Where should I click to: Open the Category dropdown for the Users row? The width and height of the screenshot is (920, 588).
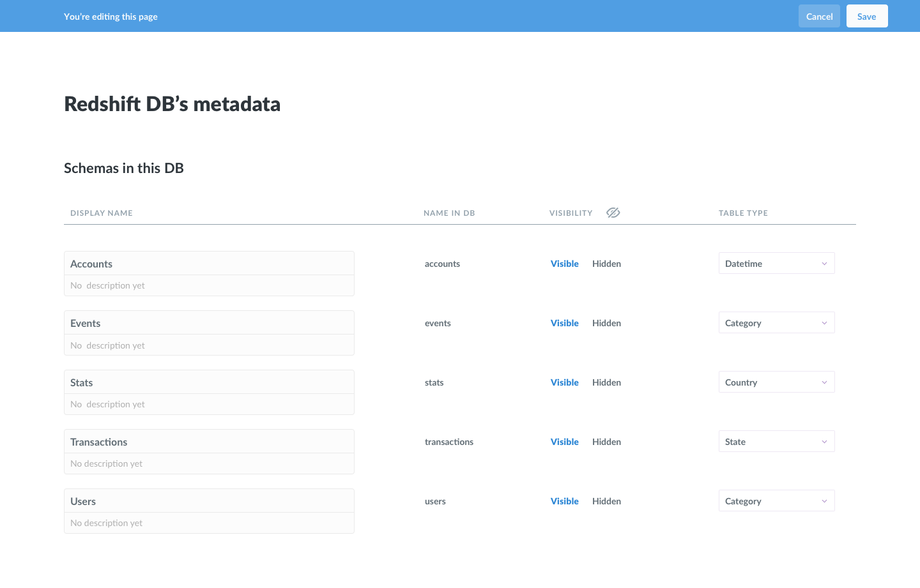coord(776,501)
